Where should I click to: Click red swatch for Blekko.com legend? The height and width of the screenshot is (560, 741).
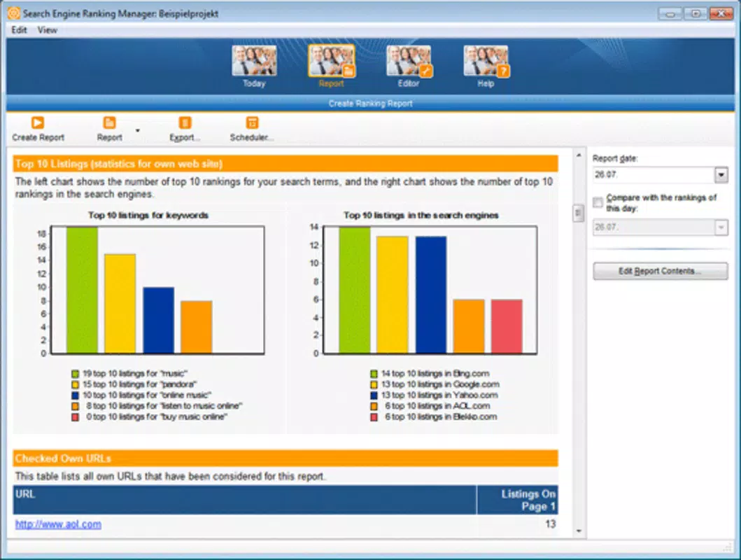374,417
